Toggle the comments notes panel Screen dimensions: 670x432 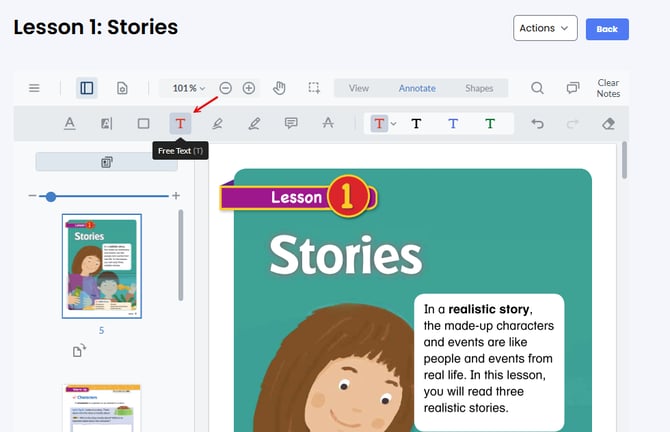573,88
